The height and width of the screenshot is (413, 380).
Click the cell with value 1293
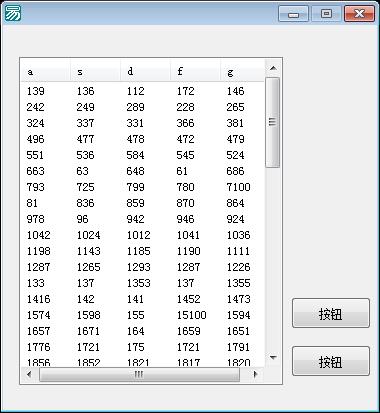[138, 267]
